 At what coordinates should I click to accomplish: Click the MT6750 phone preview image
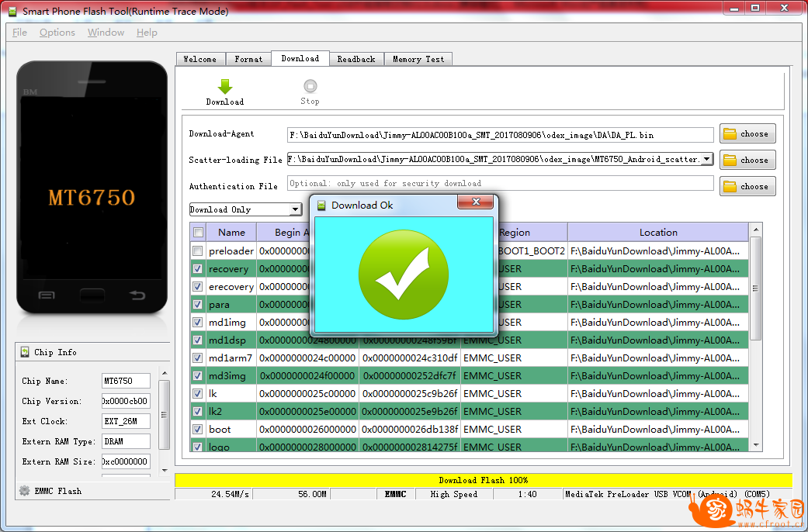[x=92, y=188]
